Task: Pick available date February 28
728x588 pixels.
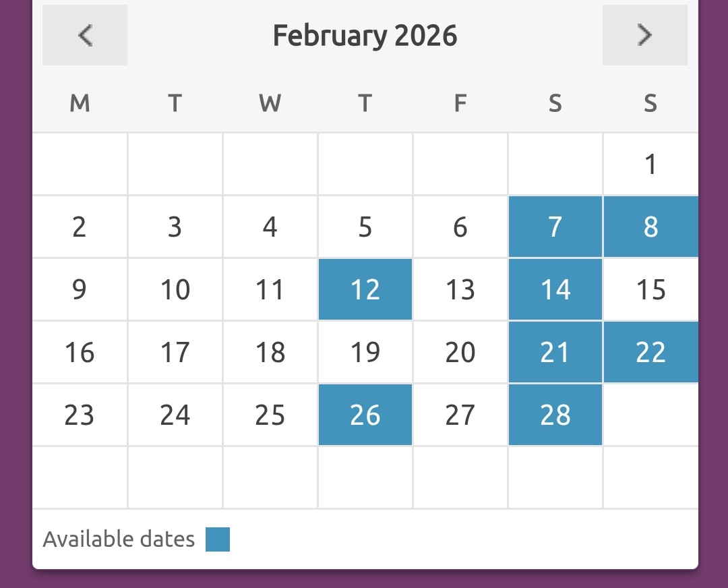Action: tap(555, 415)
